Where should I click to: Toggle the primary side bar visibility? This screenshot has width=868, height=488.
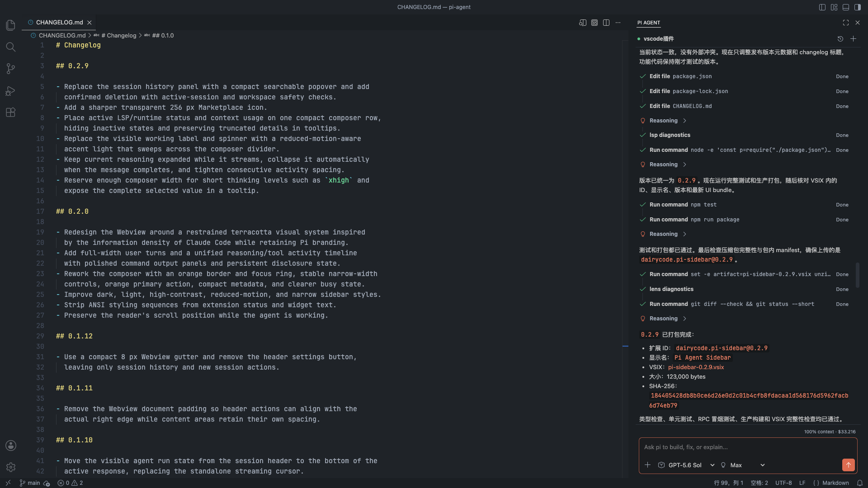click(822, 7)
